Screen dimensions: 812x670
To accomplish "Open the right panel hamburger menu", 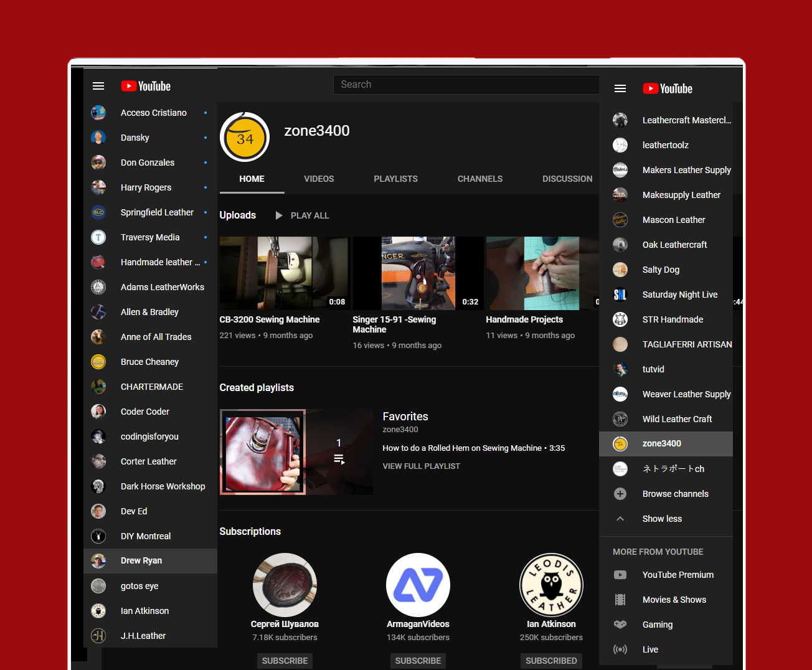I will coord(620,88).
